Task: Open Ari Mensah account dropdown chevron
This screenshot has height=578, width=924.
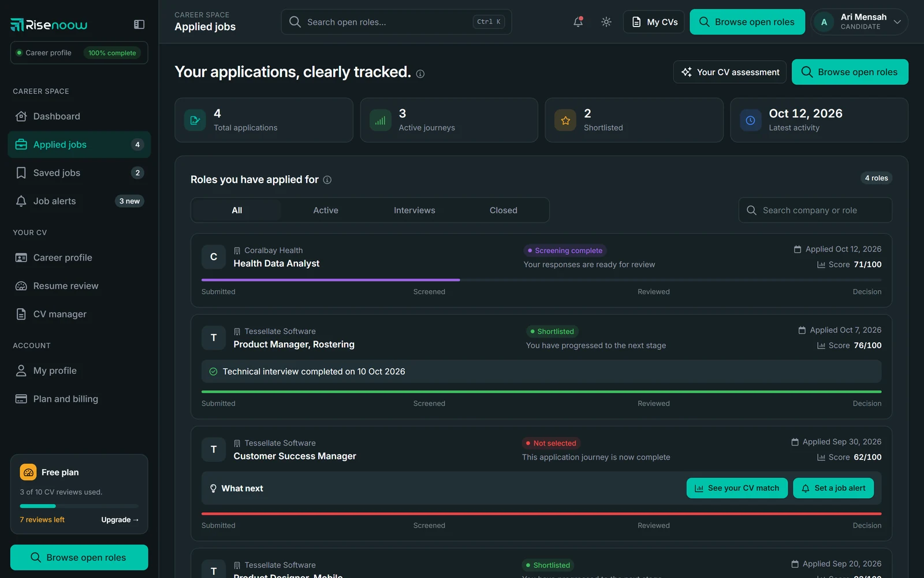Action: tap(897, 22)
